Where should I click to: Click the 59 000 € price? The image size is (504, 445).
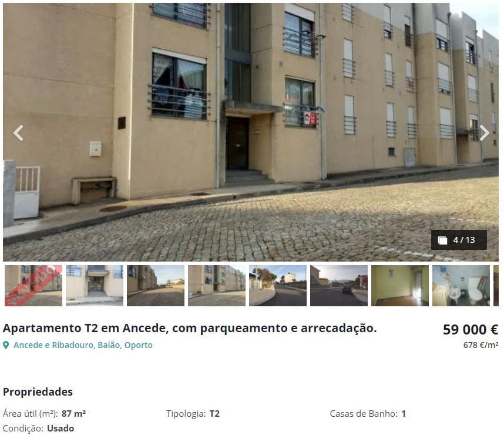471,329
